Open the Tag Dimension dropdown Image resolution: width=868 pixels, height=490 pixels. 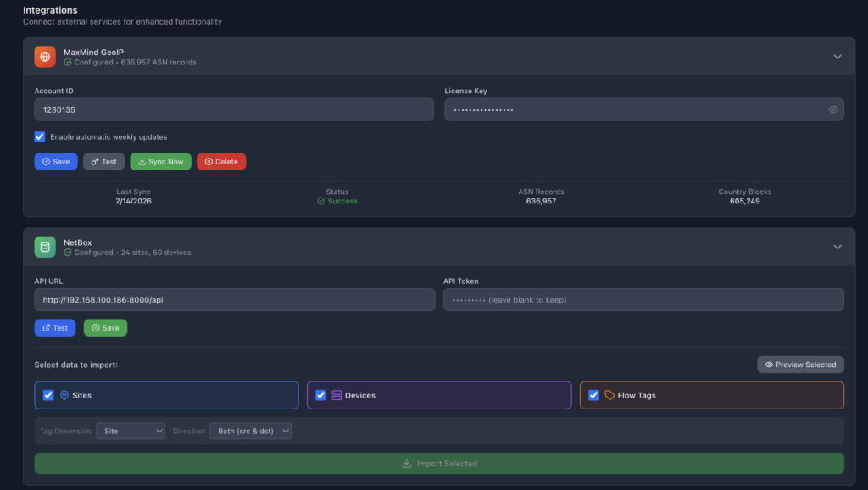coord(131,431)
